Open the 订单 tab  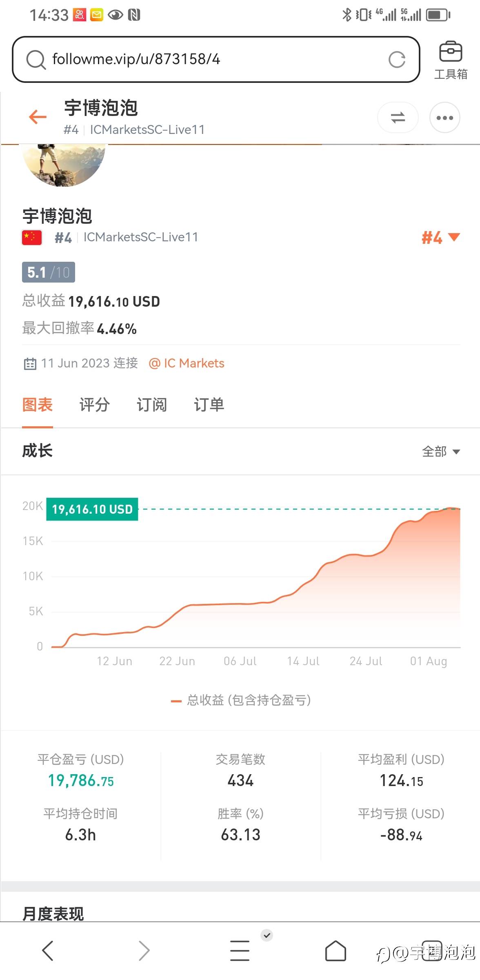(x=209, y=405)
